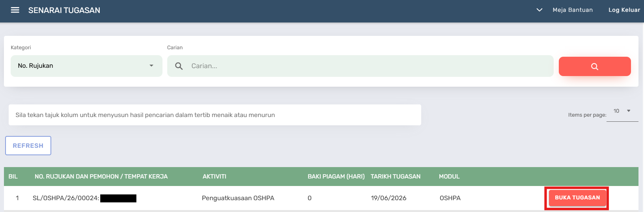Click the SENARAI TUGASAN page title
Viewport: 644px width, 212px height.
pos(64,10)
